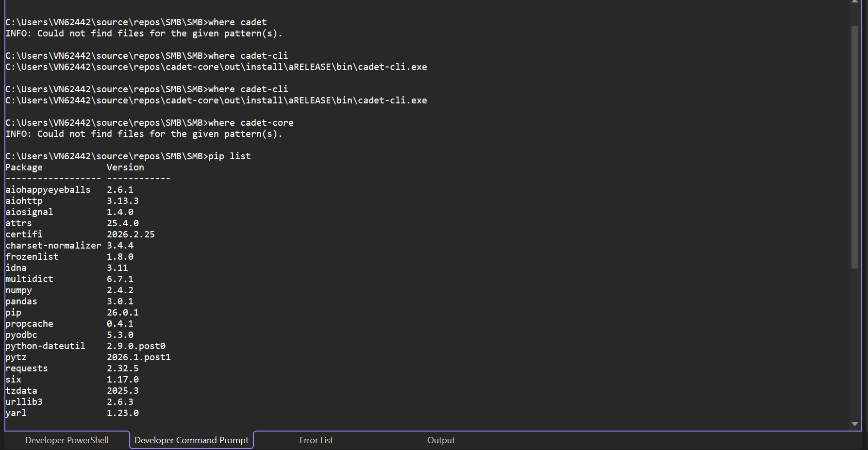Click the yarl package name
868x450 pixels.
tap(16, 413)
